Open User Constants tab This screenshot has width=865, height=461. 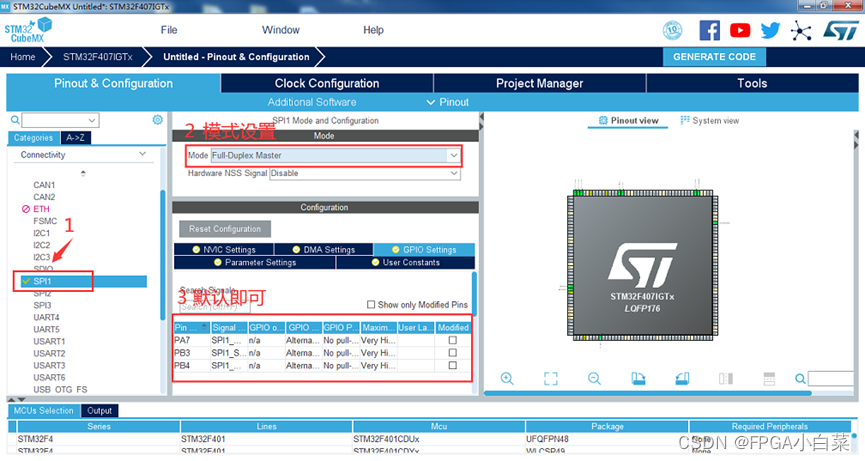click(x=405, y=262)
